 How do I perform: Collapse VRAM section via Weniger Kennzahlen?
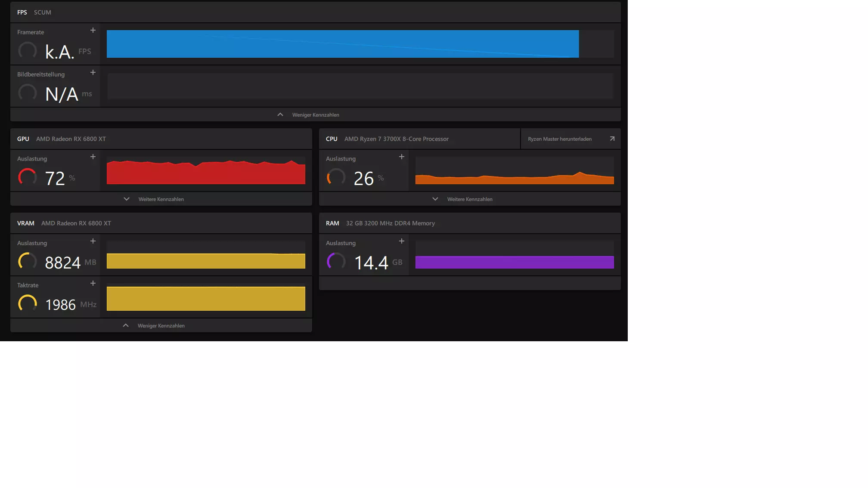[x=161, y=326]
